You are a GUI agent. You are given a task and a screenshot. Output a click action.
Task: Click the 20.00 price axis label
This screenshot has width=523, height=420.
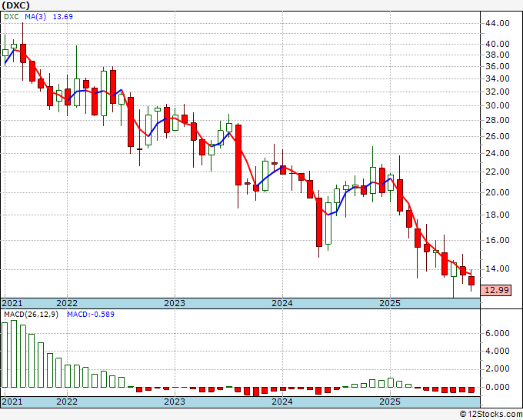[498, 192]
